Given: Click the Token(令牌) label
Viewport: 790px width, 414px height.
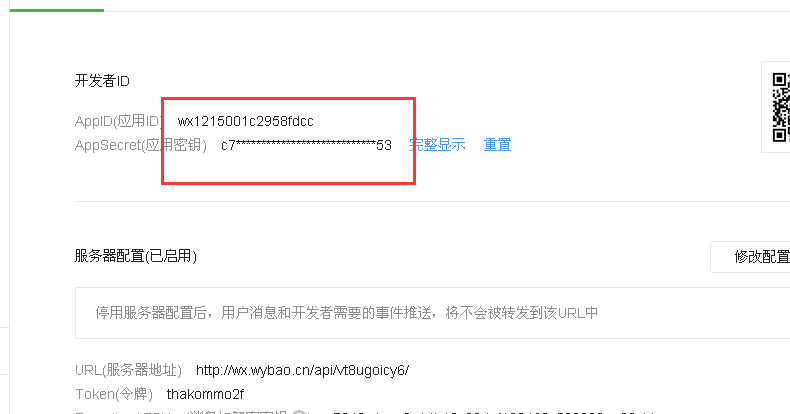Looking at the screenshot, I should coord(114,394).
